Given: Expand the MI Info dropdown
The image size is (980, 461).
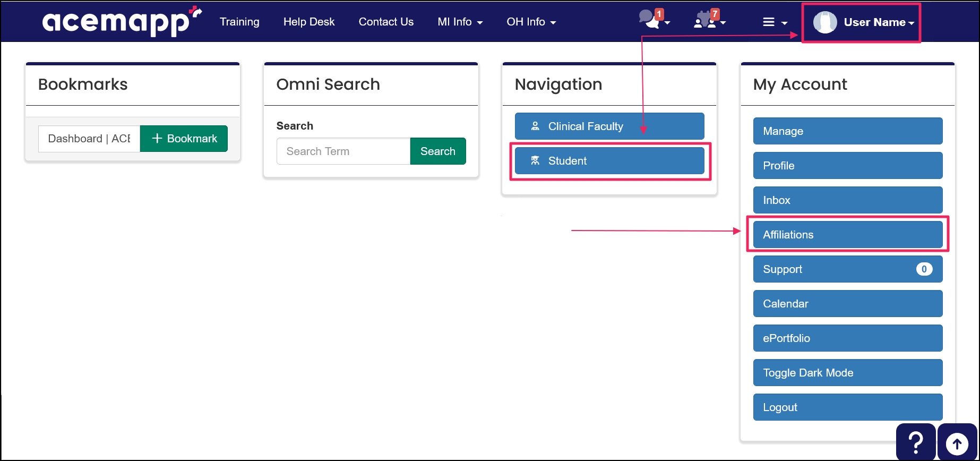Looking at the screenshot, I should click(460, 22).
